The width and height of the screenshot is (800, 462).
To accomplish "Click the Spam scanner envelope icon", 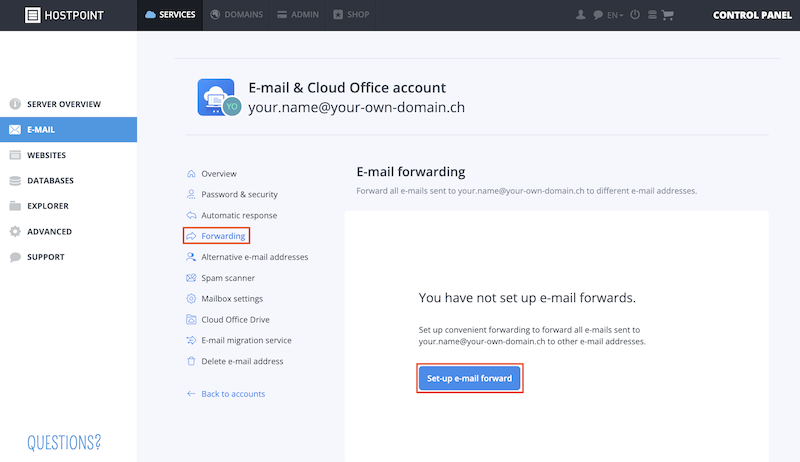I will 191,278.
